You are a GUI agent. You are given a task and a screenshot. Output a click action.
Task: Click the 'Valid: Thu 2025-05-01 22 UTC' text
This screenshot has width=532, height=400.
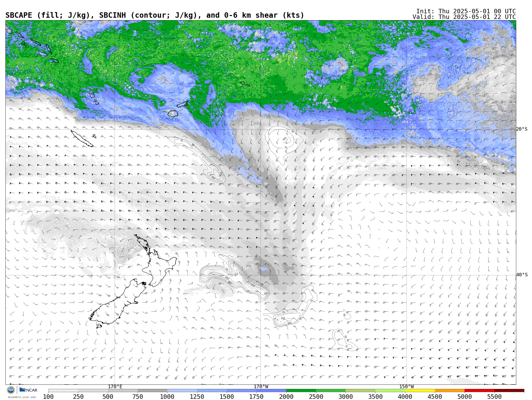point(464,17)
